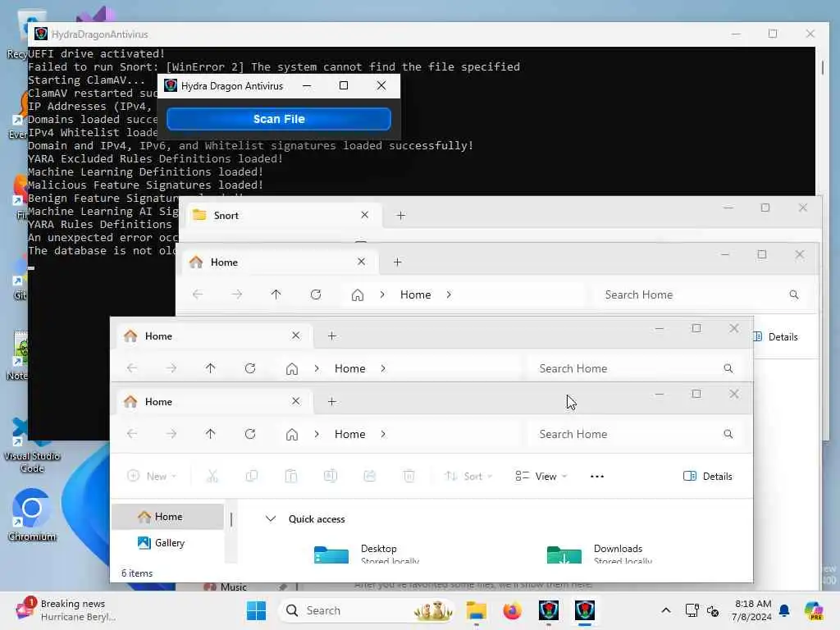Click the 6 items status text

point(137,573)
